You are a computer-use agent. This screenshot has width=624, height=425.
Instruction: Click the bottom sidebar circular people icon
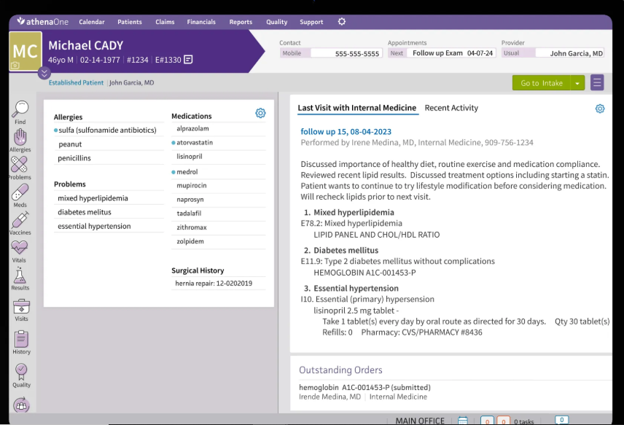[21, 405]
